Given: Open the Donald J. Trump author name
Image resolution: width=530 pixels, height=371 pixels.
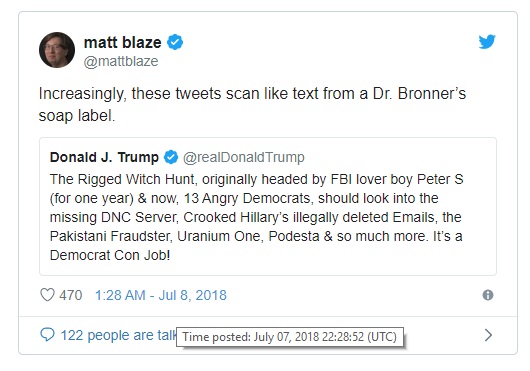Looking at the screenshot, I should pyautogui.click(x=104, y=157).
